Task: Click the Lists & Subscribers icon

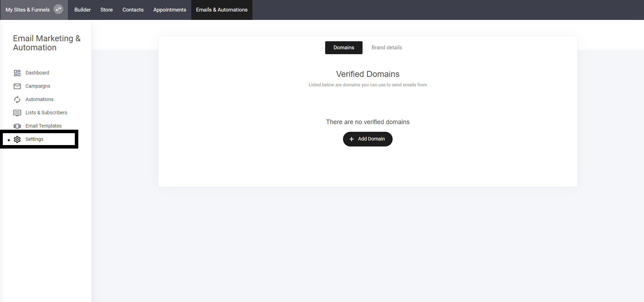Action: 17,113
